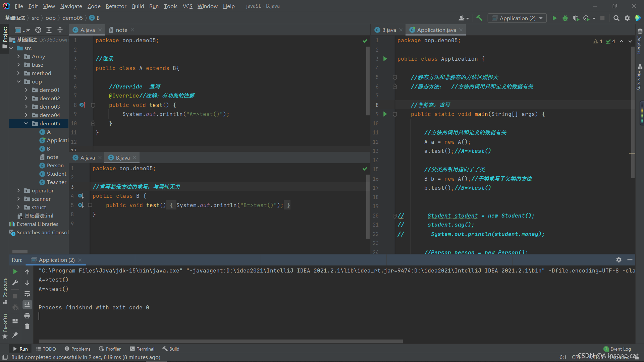The width and height of the screenshot is (644, 362).
Task: Clear console output with trash icon
Action: pyautogui.click(x=27, y=326)
